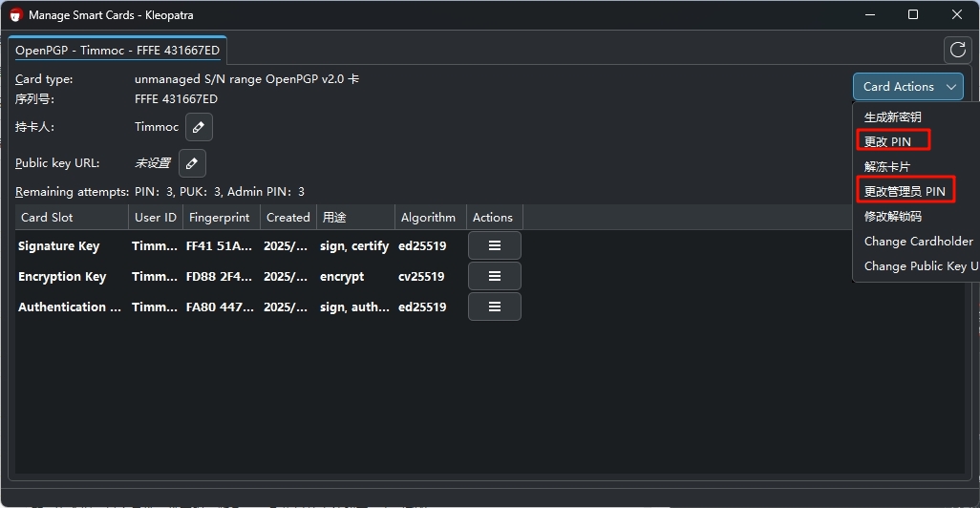Viewport: 980px width, 508px height.
Task: Click the Actions column header
Action: [x=495, y=218]
